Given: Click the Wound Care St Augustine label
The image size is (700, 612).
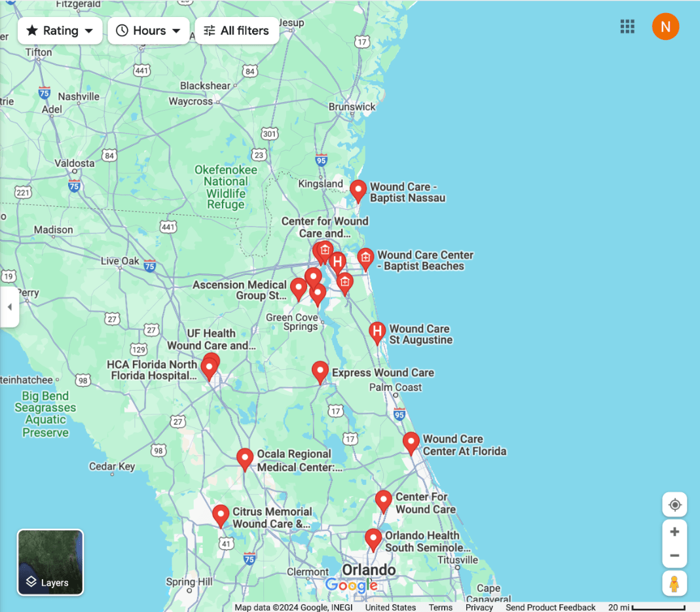Looking at the screenshot, I should point(420,334).
